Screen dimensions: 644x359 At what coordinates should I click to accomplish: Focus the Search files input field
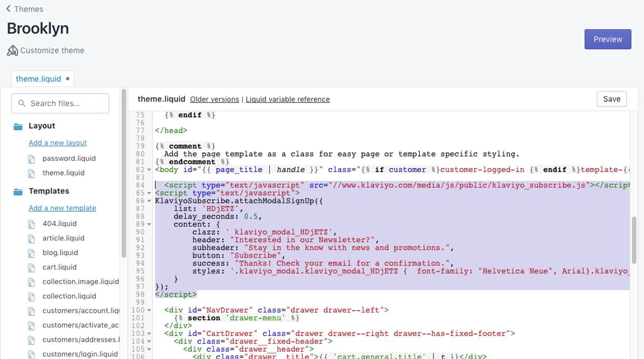click(x=60, y=104)
